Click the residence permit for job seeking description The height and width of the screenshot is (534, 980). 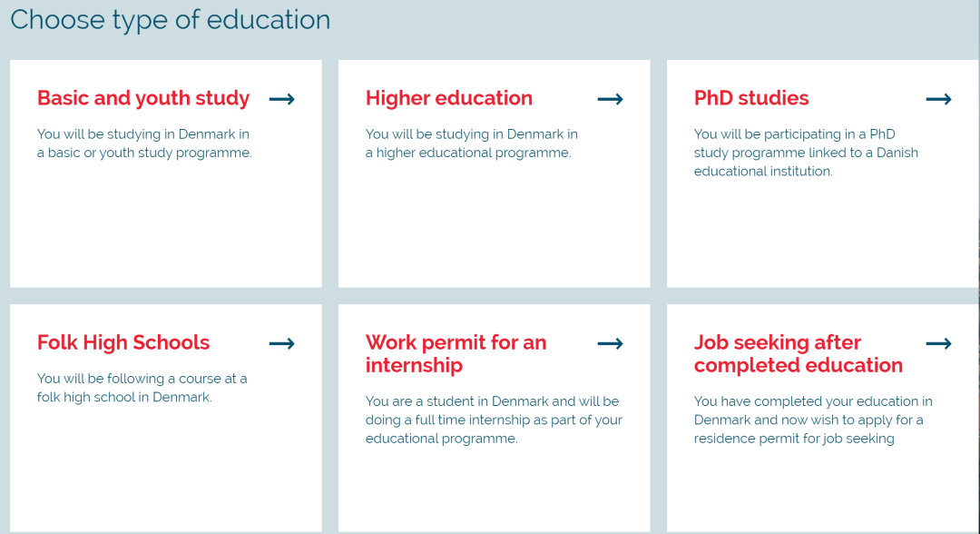pos(813,420)
